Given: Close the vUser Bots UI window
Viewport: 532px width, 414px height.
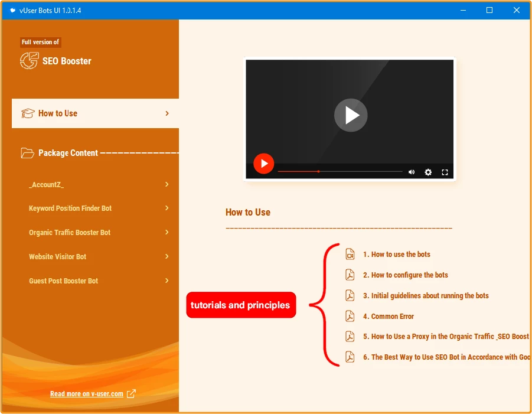Looking at the screenshot, I should click(517, 10).
